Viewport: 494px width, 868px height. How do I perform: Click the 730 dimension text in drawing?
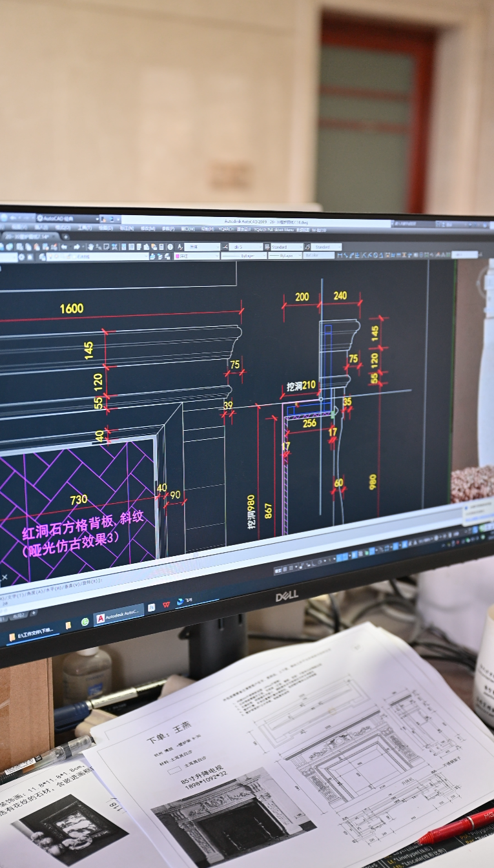click(79, 499)
